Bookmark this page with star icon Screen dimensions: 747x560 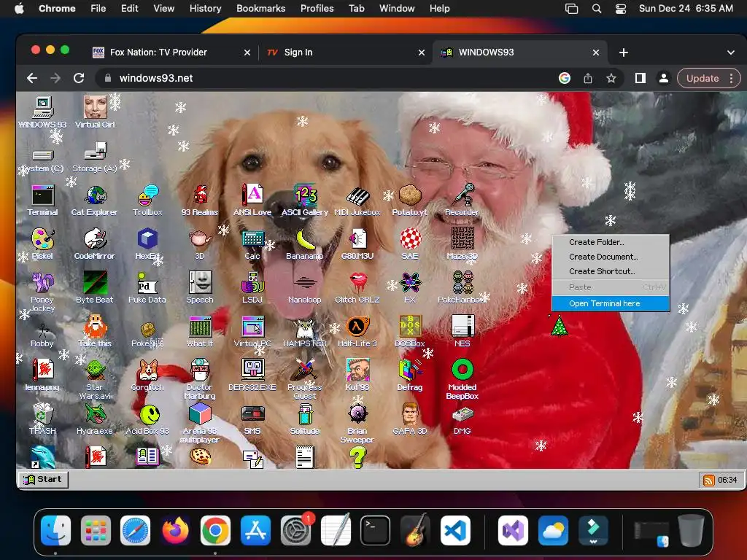611,79
